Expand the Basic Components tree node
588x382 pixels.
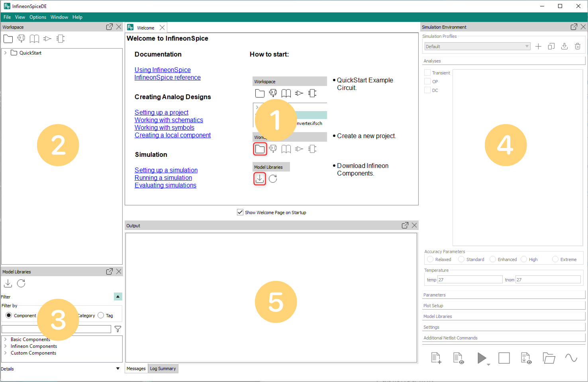tap(5, 339)
